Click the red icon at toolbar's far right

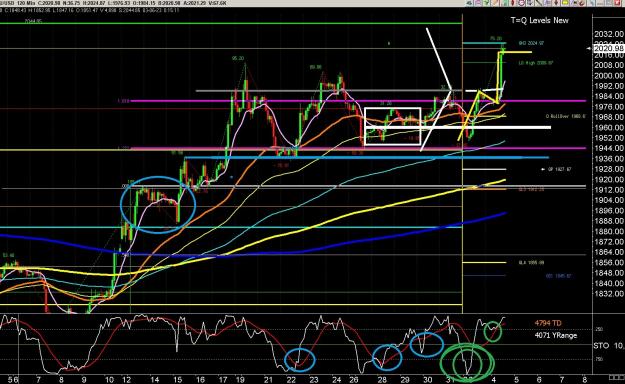coord(617,3)
